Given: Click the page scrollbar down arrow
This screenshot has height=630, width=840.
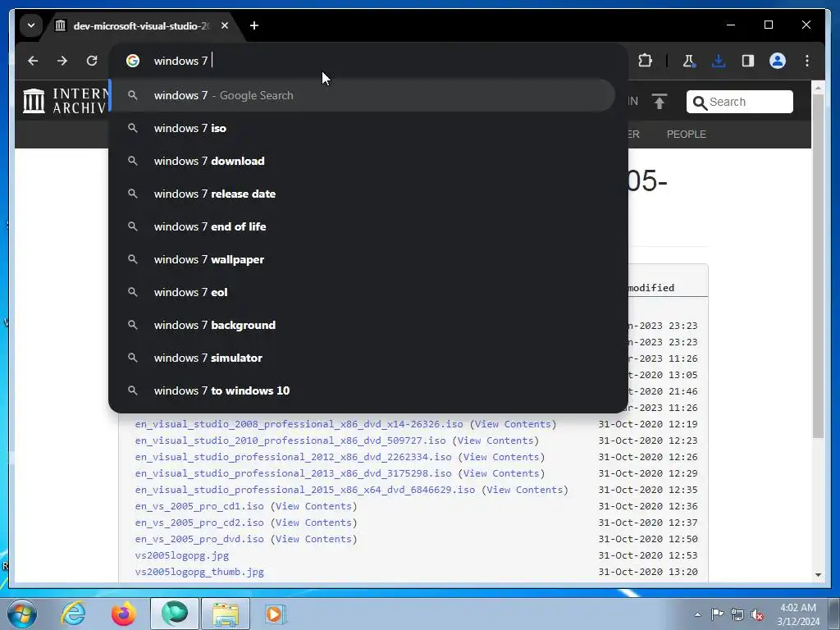Looking at the screenshot, I should click(x=818, y=575).
